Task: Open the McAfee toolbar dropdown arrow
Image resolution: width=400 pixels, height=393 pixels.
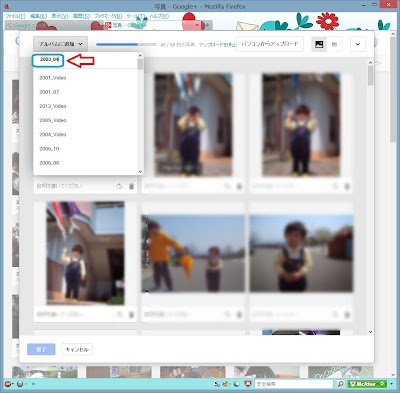Action: (391, 384)
